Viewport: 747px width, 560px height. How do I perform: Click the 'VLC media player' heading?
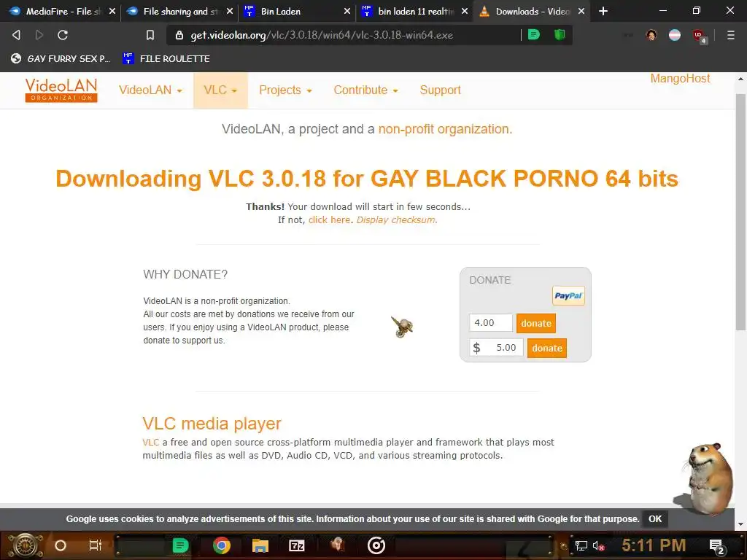click(212, 424)
